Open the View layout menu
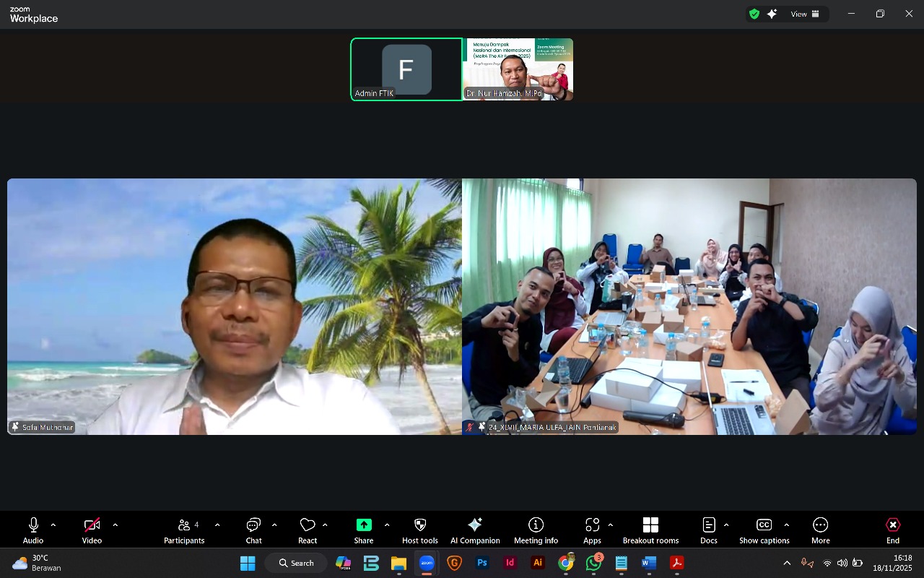This screenshot has height=578, width=924. [x=805, y=14]
